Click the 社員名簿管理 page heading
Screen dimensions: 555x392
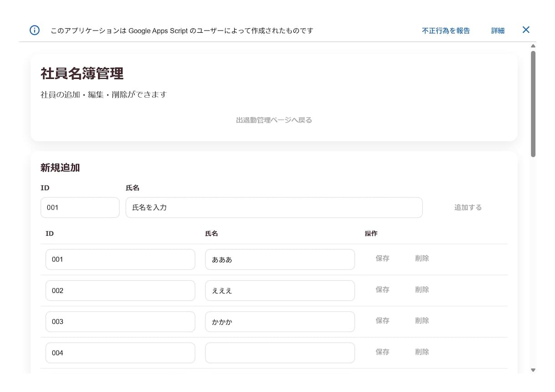[82, 74]
